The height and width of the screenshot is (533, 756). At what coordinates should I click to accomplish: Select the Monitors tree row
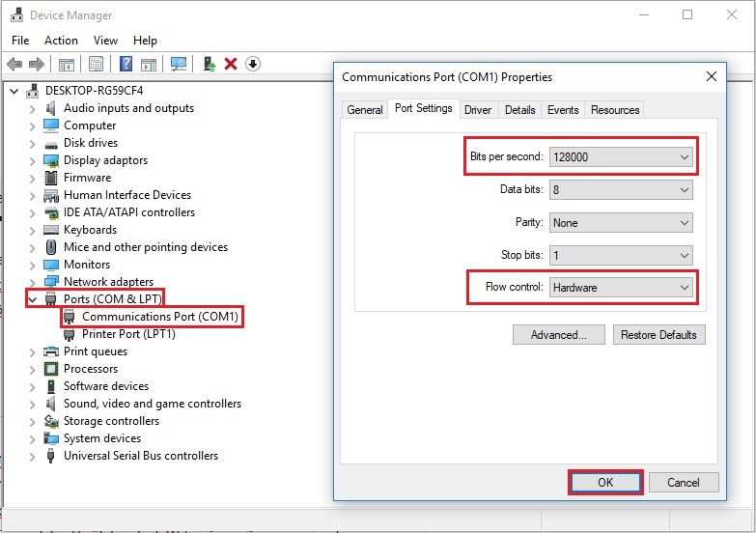pyautogui.click(x=87, y=265)
